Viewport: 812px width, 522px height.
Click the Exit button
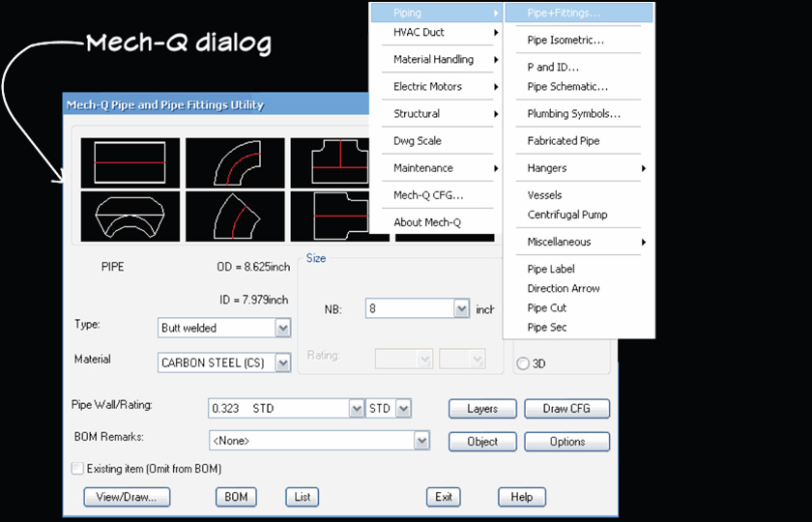click(444, 497)
